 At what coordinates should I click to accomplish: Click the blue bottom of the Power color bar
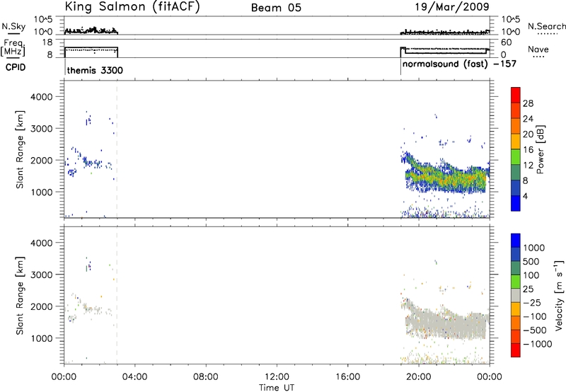[516, 203]
